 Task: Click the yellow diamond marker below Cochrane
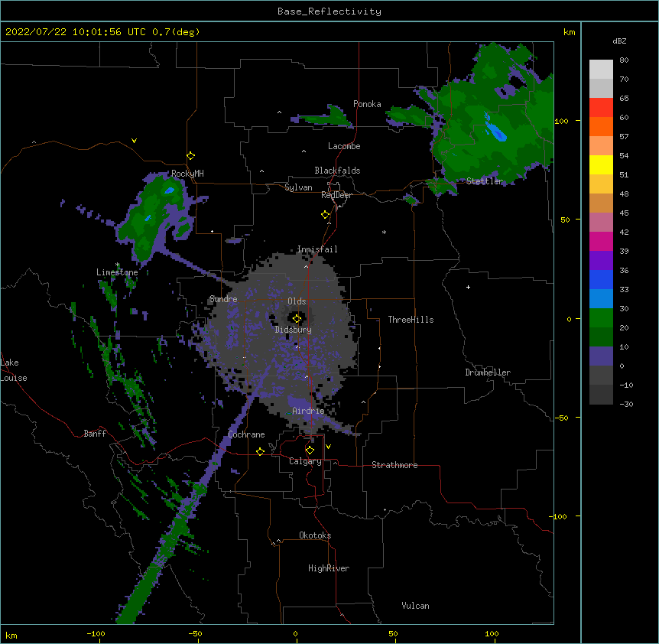(x=260, y=451)
